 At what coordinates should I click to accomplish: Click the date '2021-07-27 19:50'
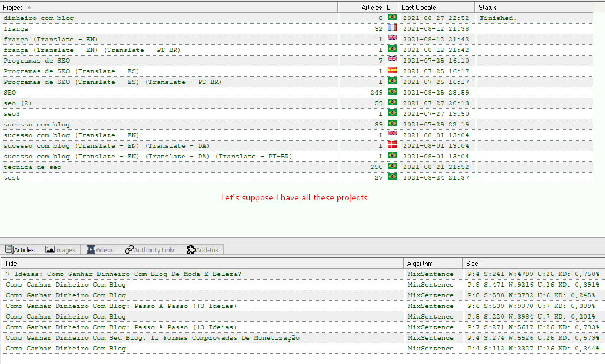pyautogui.click(x=436, y=114)
